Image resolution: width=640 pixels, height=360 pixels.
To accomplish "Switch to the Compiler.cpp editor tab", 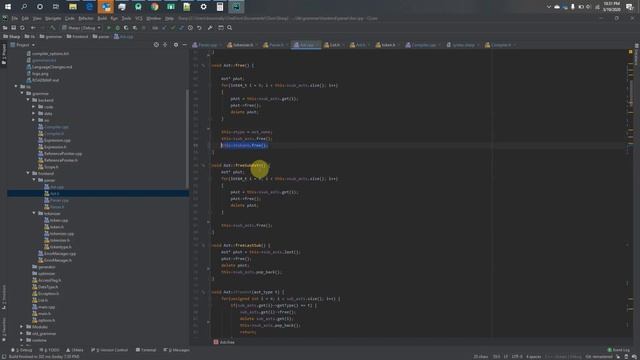I will click(x=422, y=45).
